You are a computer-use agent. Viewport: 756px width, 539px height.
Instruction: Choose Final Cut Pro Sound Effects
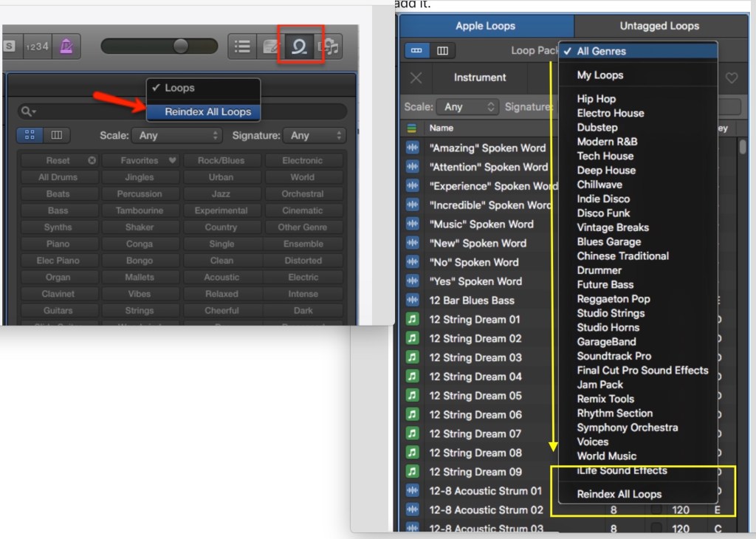[638, 370]
